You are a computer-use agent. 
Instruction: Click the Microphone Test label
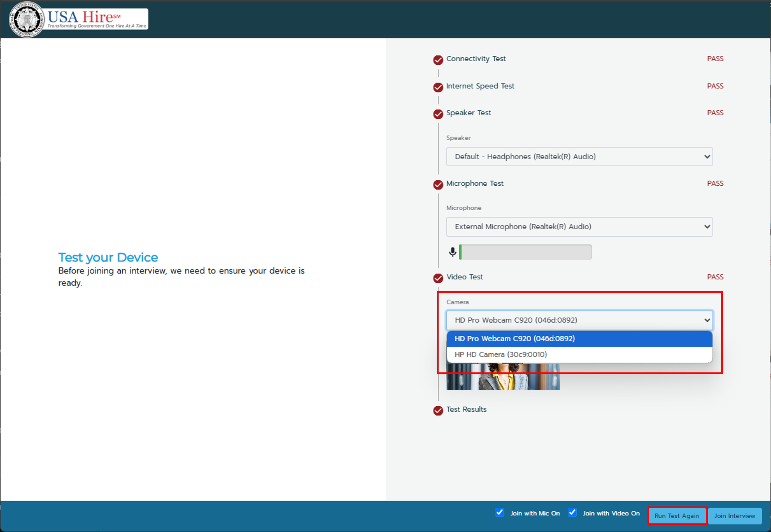point(475,183)
